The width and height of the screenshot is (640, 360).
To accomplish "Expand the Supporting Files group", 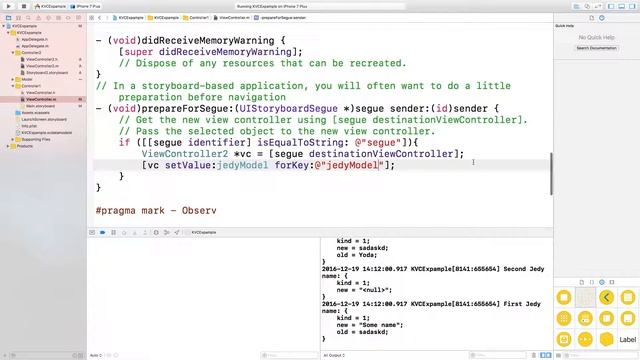I will point(13,139).
